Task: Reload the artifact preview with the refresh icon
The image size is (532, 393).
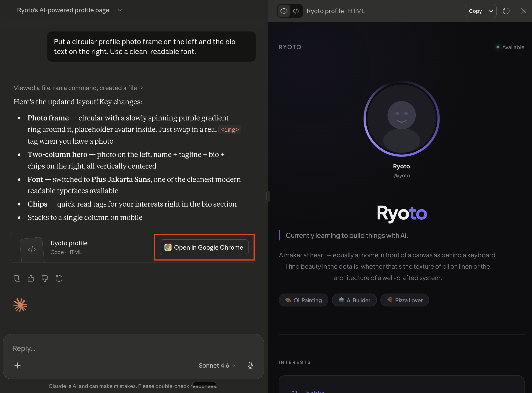Action: (506, 11)
